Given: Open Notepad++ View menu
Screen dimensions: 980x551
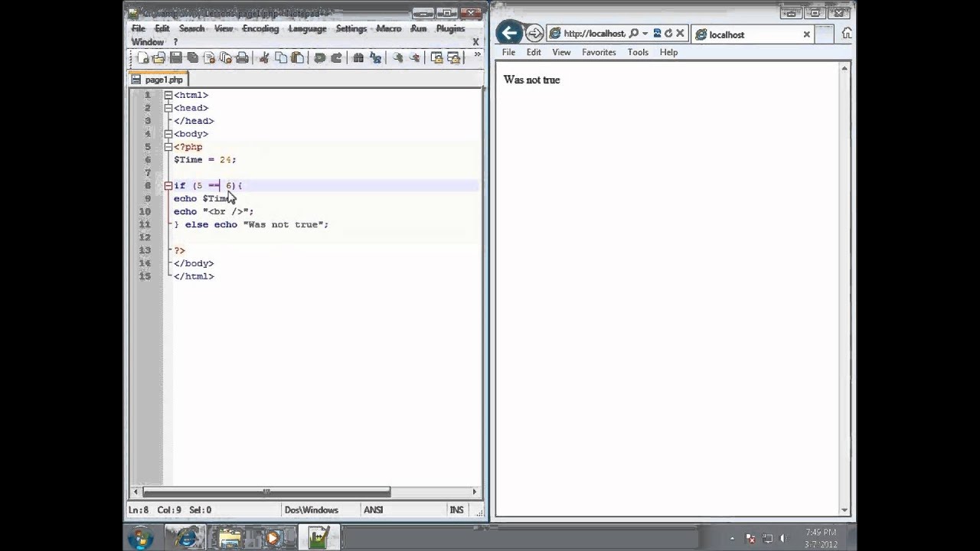Looking at the screenshot, I should pos(224,28).
